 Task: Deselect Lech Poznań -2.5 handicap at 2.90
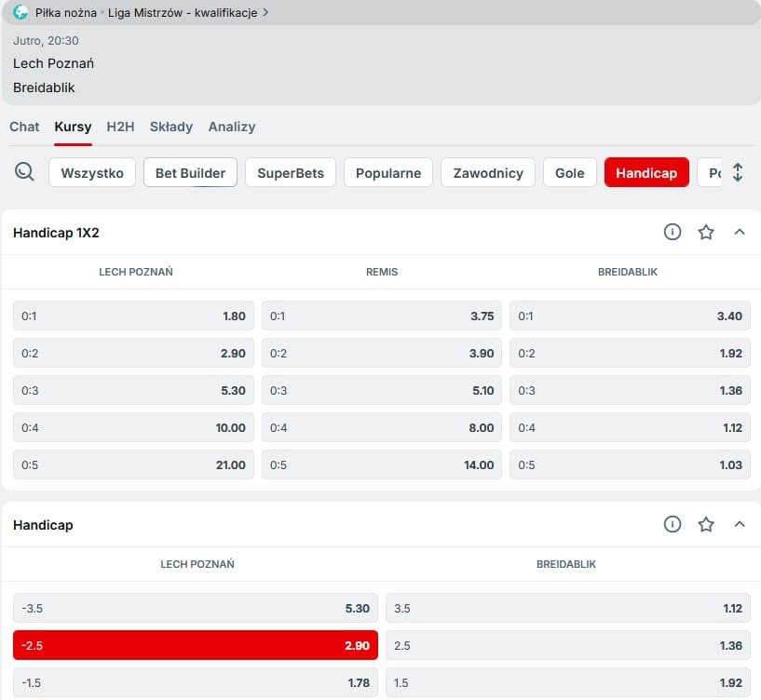point(195,645)
